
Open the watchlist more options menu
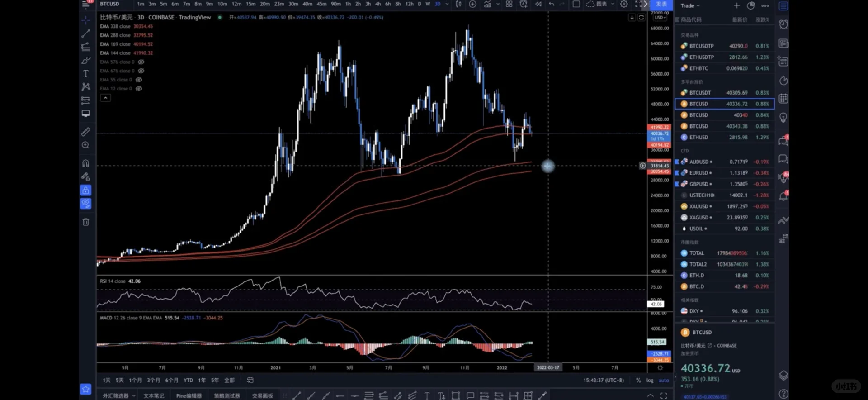click(765, 5)
